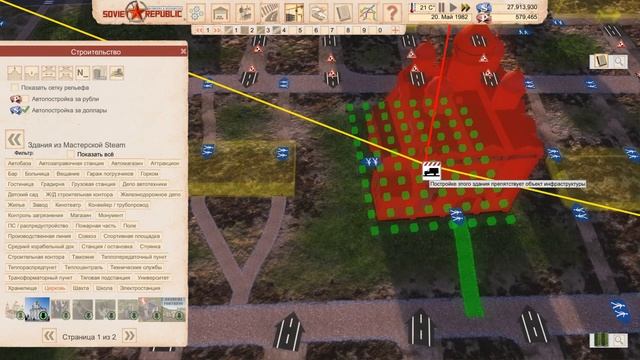The width and height of the screenshot is (640, 360).
Task: Close the Строительство panel
Action: coord(183,51)
